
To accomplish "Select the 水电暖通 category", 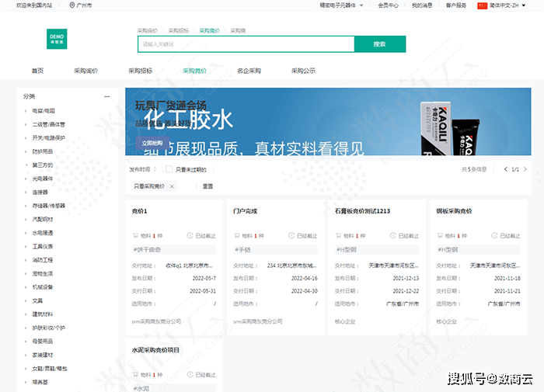I will (x=42, y=233).
